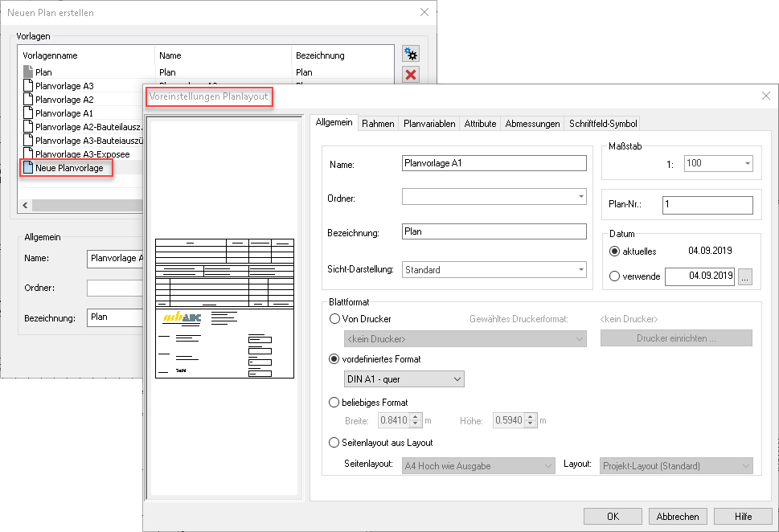Open the DIN A1 - quer dropdown
Viewport: 779px width, 532px height.
(x=404, y=379)
